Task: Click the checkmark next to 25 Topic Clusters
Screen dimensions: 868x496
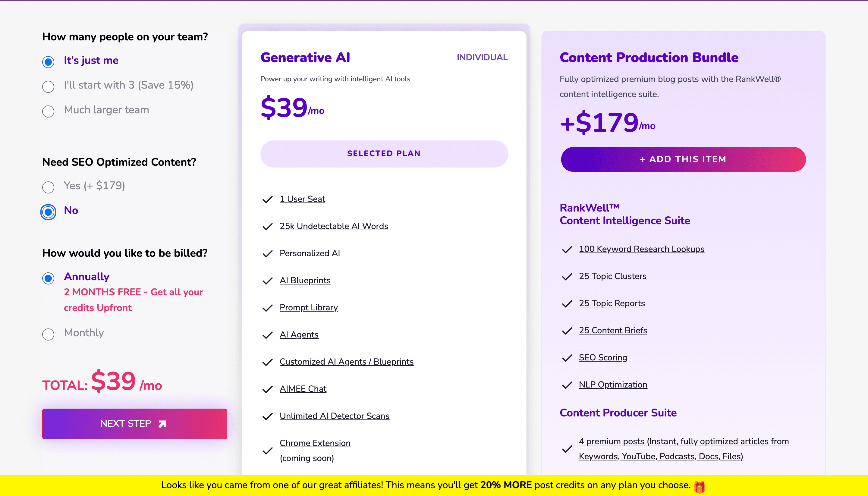Action: pos(567,276)
